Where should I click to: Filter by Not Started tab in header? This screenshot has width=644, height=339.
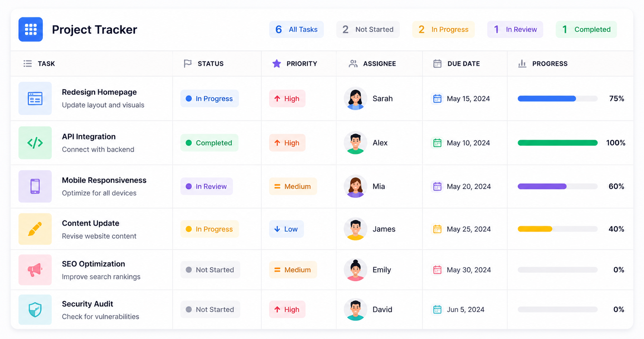[x=368, y=29]
